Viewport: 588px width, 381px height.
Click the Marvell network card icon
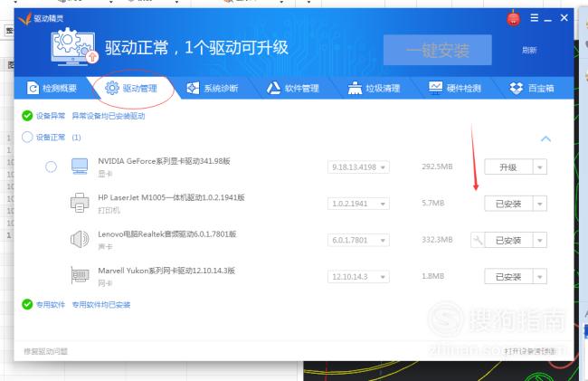[x=80, y=276]
